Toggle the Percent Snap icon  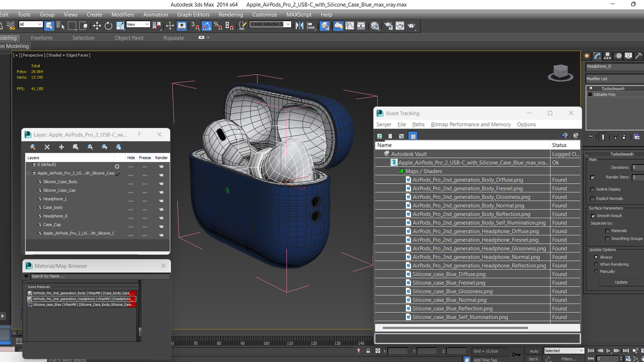(218, 26)
